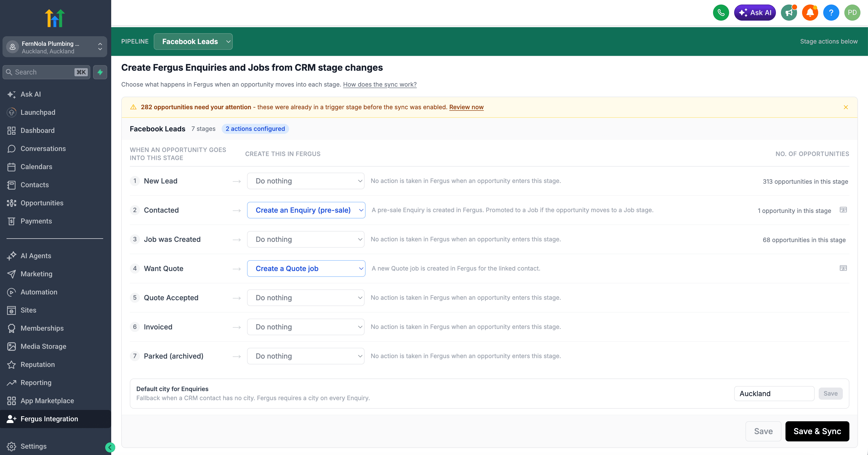Dismiss the 282 opportunities warning banner
The height and width of the screenshot is (455, 868).
click(846, 107)
